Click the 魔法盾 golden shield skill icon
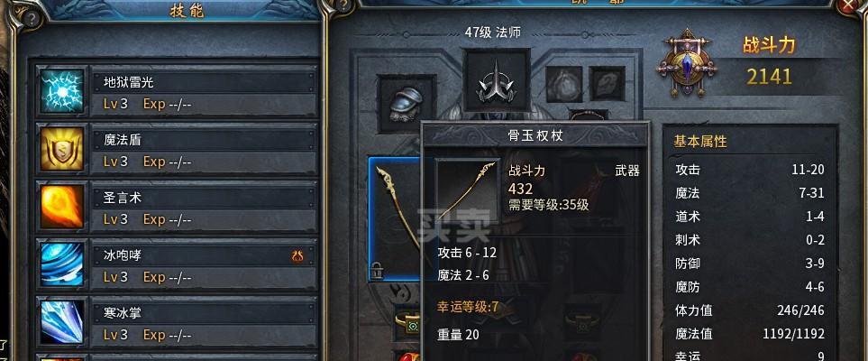 coord(62,149)
